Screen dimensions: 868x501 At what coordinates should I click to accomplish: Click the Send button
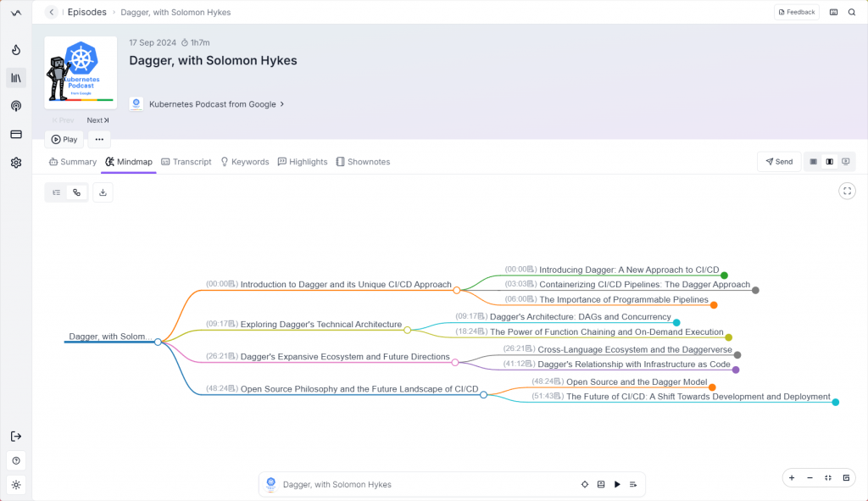pyautogui.click(x=779, y=161)
